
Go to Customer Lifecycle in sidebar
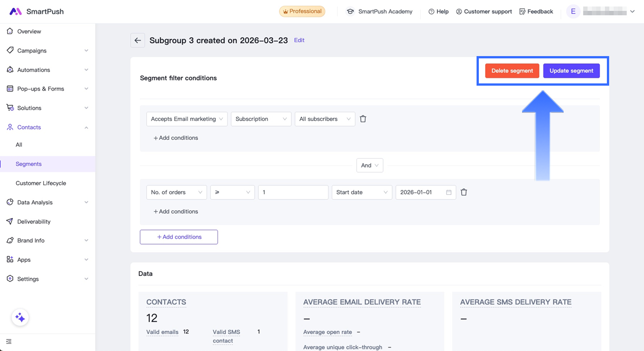coord(41,183)
